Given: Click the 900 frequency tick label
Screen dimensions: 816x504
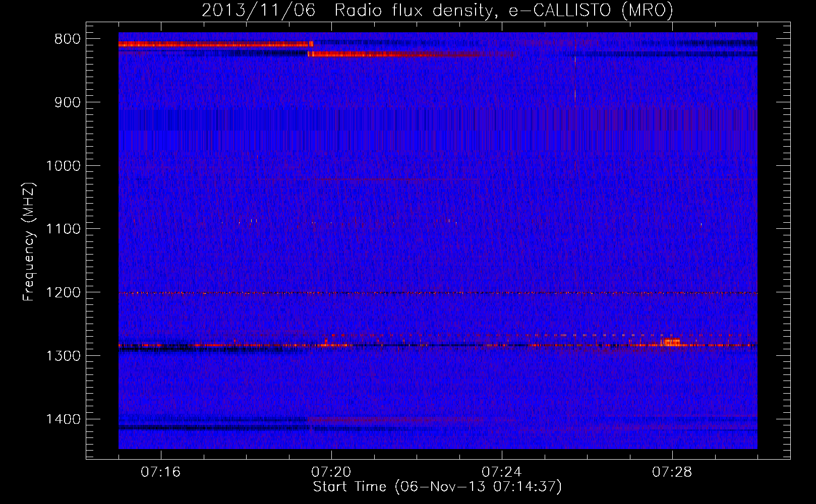Looking at the screenshot, I should [68, 102].
